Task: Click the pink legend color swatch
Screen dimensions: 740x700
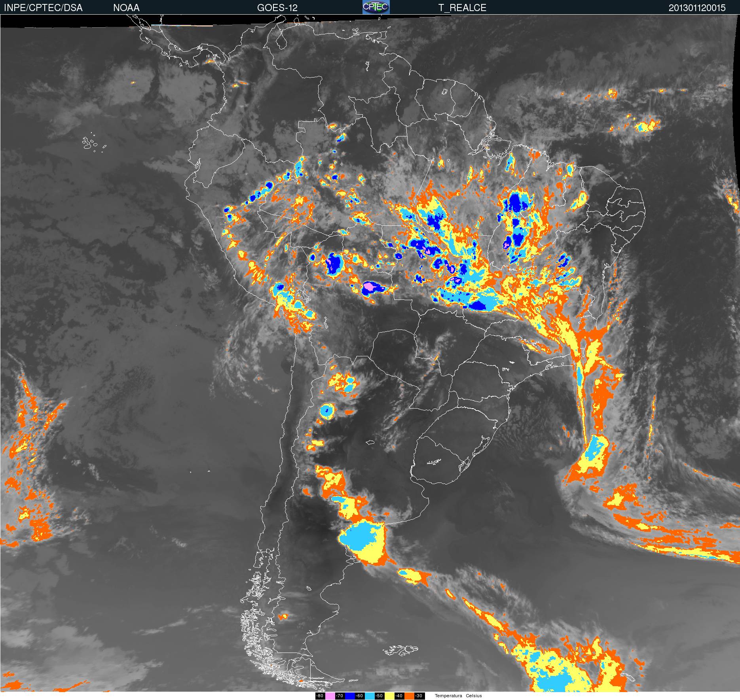Action: (330, 696)
